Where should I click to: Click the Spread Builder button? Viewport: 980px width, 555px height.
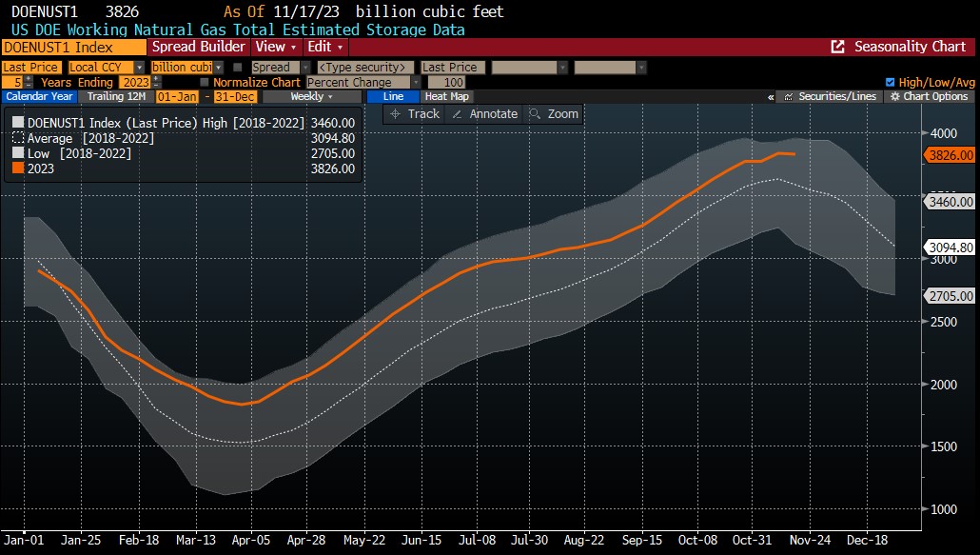[199, 47]
